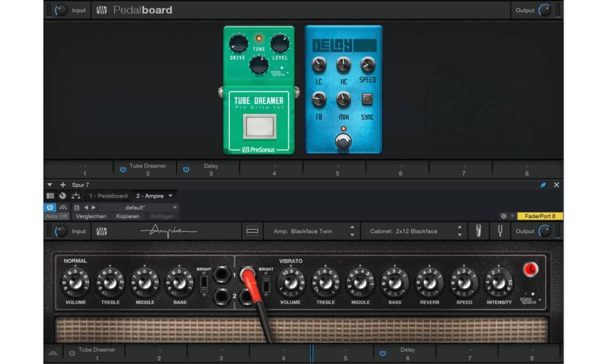The width and height of the screenshot is (607, 364).
Task: Toggle Tube Dreamer power in Ampire slot 1
Action: [x=72, y=353]
